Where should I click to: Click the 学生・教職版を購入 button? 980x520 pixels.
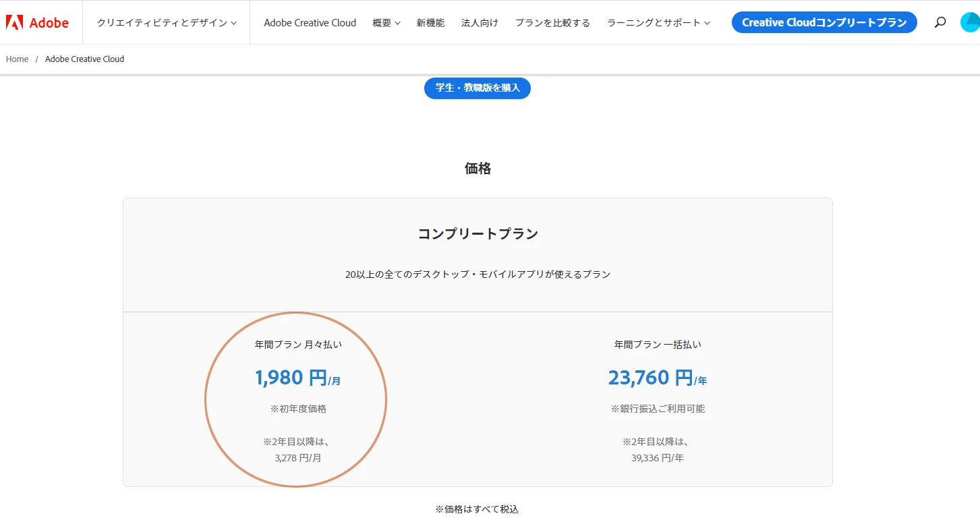[x=478, y=88]
